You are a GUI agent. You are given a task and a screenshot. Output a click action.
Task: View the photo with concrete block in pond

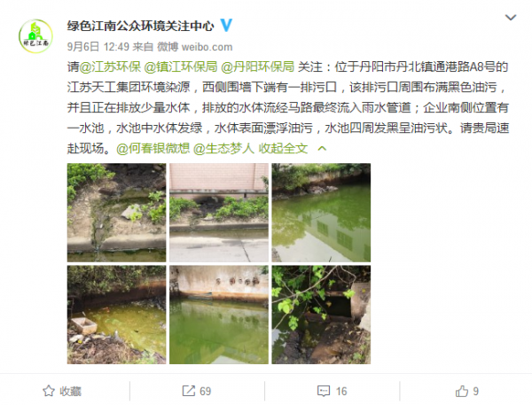[116, 315]
